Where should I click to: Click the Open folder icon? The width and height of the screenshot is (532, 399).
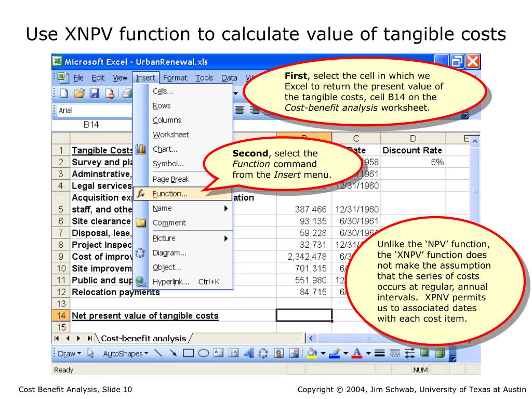[x=79, y=93]
